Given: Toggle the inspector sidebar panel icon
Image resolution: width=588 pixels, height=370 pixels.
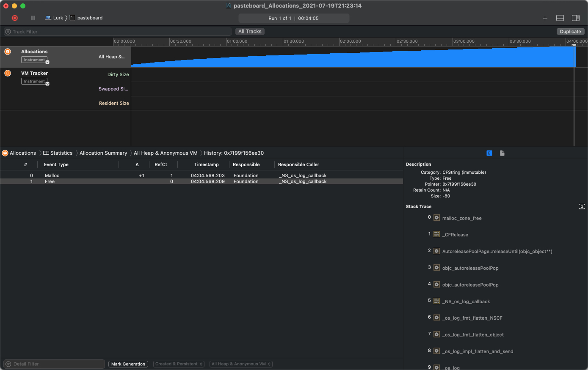Looking at the screenshot, I should tap(576, 18).
